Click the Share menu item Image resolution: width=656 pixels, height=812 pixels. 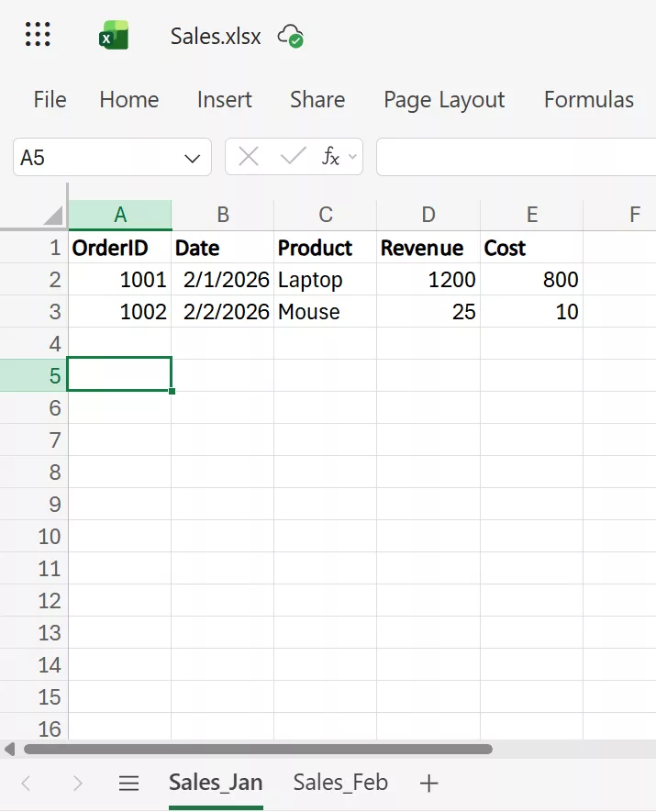[317, 100]
